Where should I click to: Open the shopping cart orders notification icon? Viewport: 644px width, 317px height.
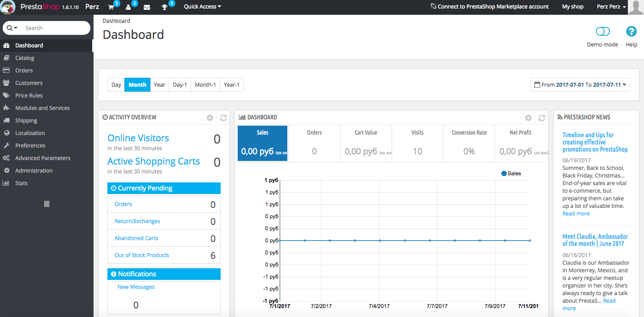(111, 7)
